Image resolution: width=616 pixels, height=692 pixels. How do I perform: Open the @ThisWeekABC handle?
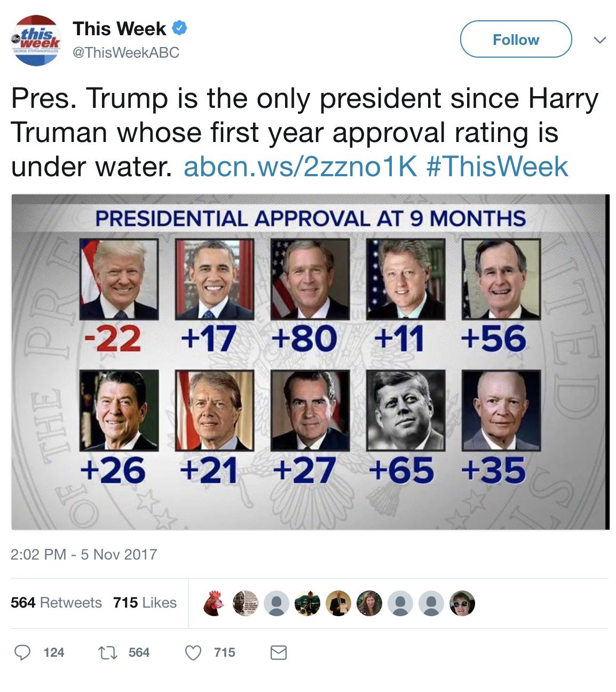126,52
